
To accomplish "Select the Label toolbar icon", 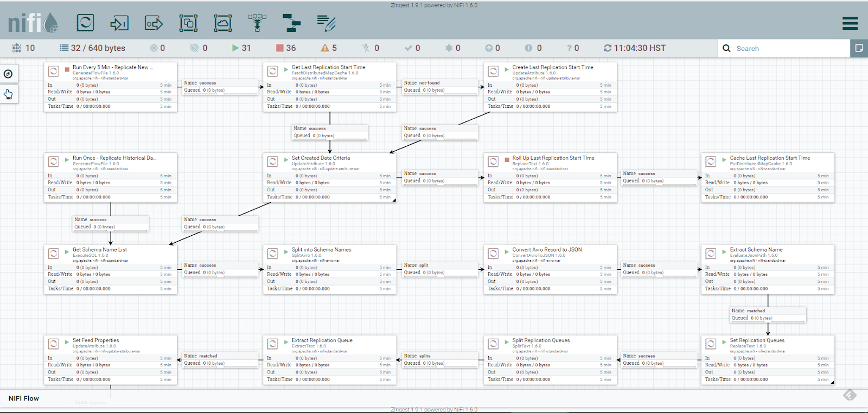I will point(326,23).
